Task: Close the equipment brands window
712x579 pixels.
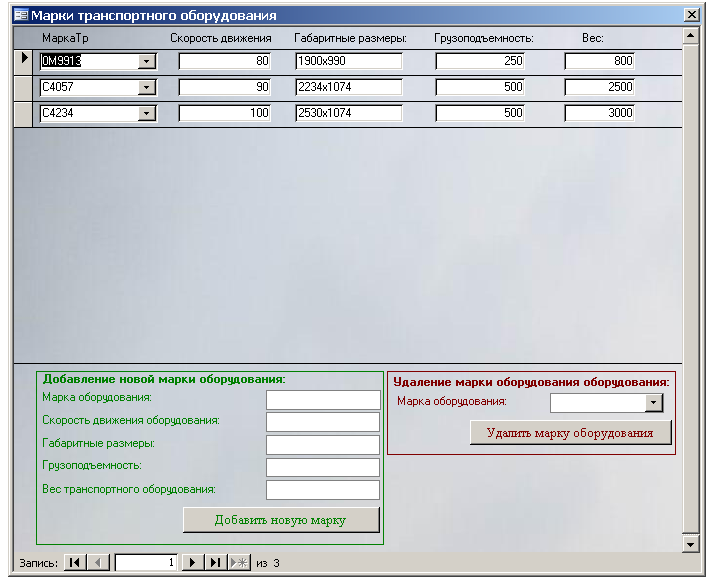Action: click(x=691, y=15)
